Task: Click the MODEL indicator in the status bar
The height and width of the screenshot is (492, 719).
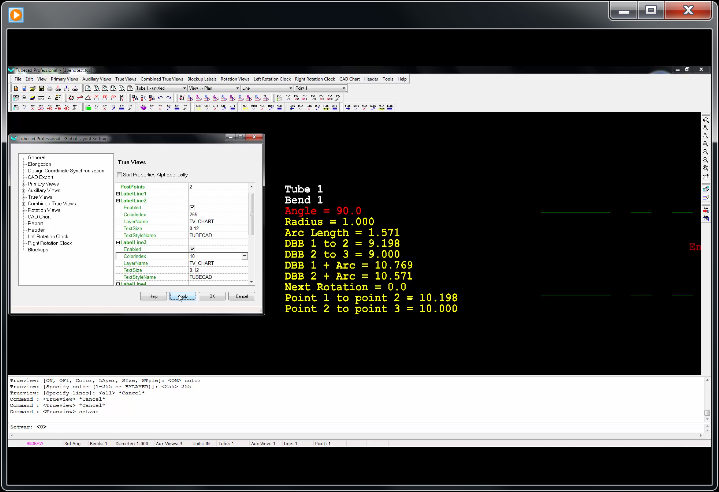Action: click(33, 442)
